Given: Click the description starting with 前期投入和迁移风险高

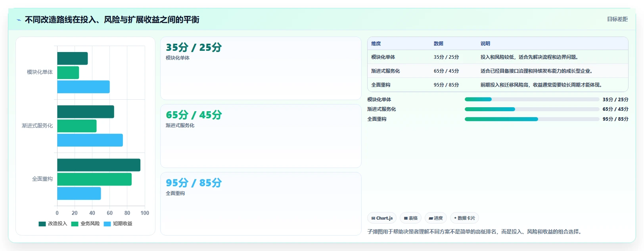Looking at the screenshot, I should [x=542, y=85].
